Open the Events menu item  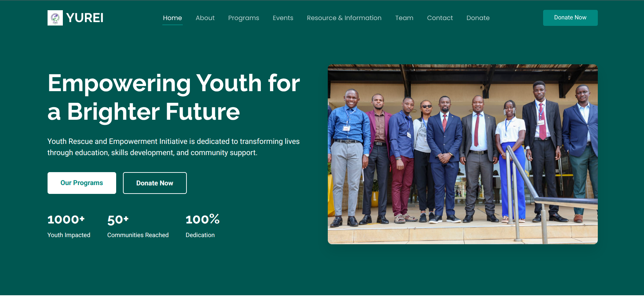(x=283, y=18)
